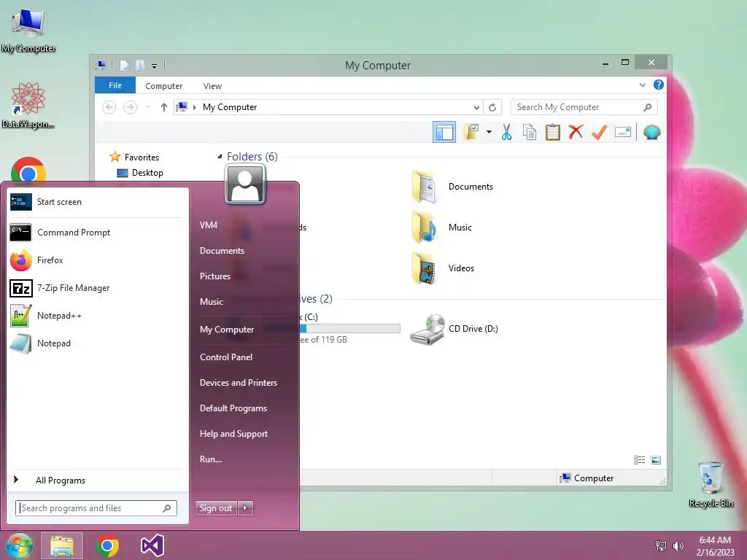
Task: Click the folder options icon beside layout button
Action: tap(472, 132)
